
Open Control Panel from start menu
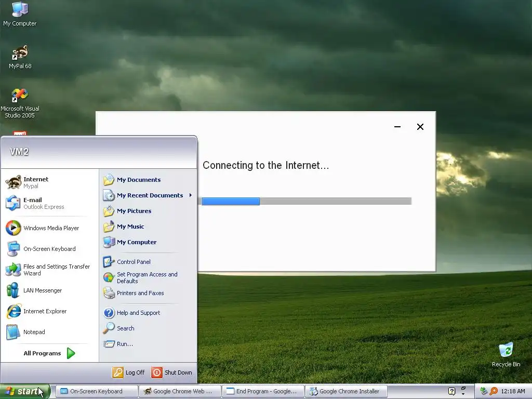tap(148, 262)
